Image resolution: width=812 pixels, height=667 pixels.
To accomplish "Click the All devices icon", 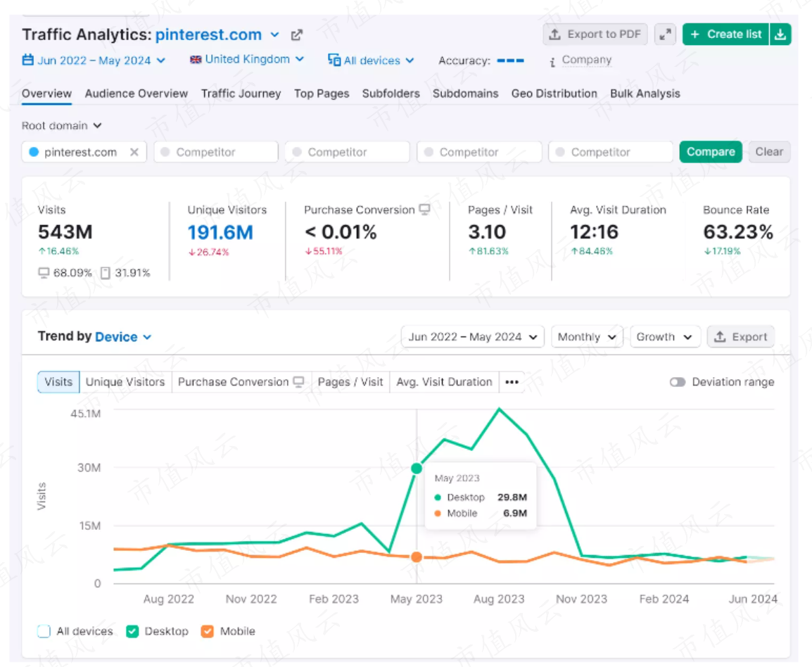I will (x=334, y=60).
